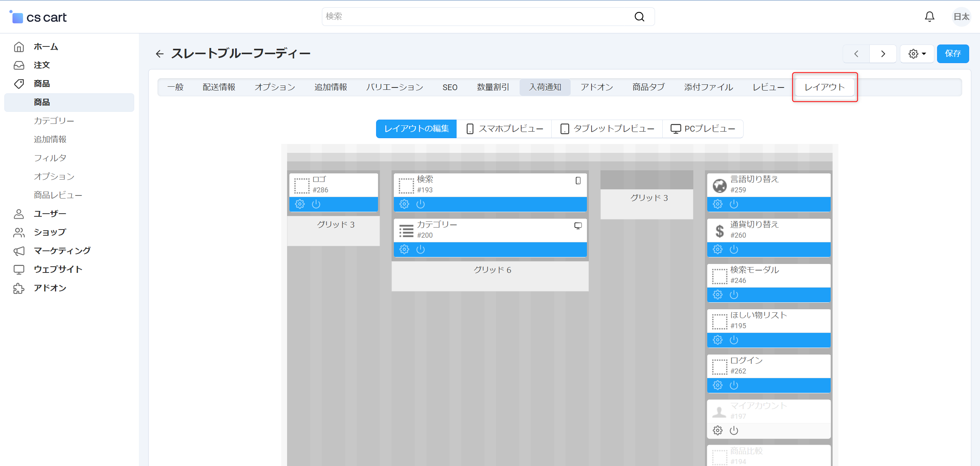Image resolution: width=980 pixels, height=466 pixels.
Task: Click the 保存 save button
Action: (x=953, y=53)
